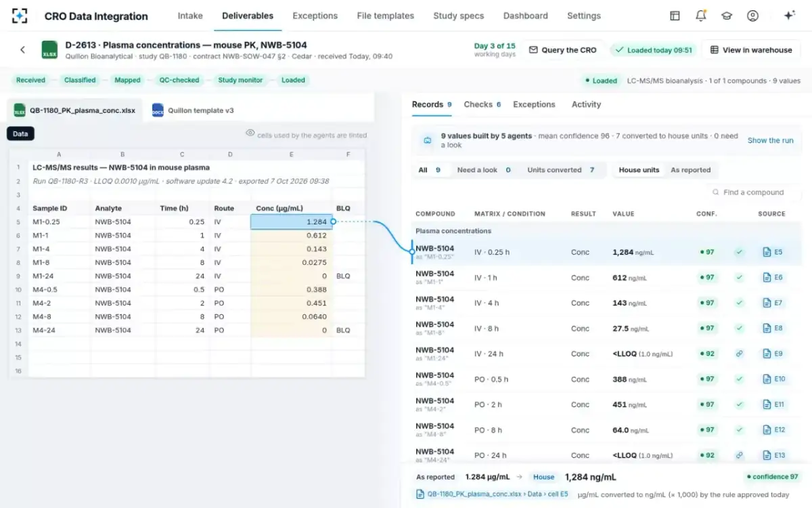The width and height of the screenshot is (812, 508).
Task: Click the link icon in the IV 24 h row
Action: pos(739,354)
